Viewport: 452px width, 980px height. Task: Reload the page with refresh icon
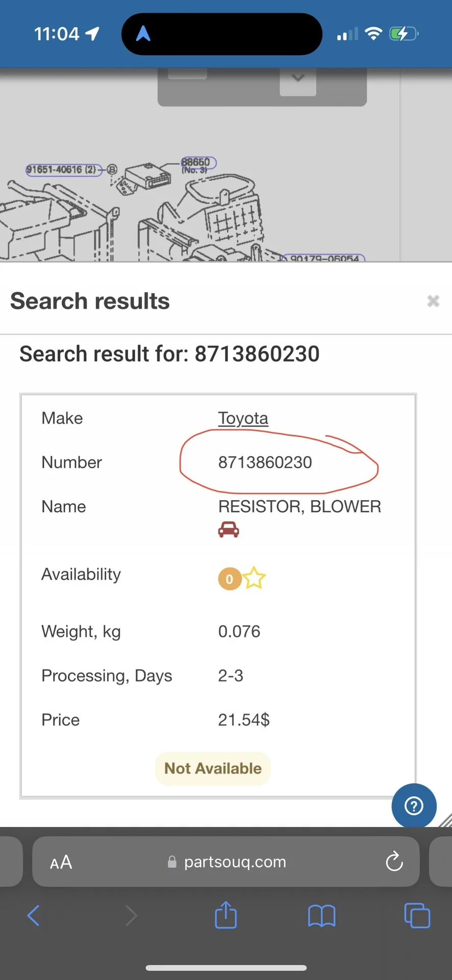(394, 862)
